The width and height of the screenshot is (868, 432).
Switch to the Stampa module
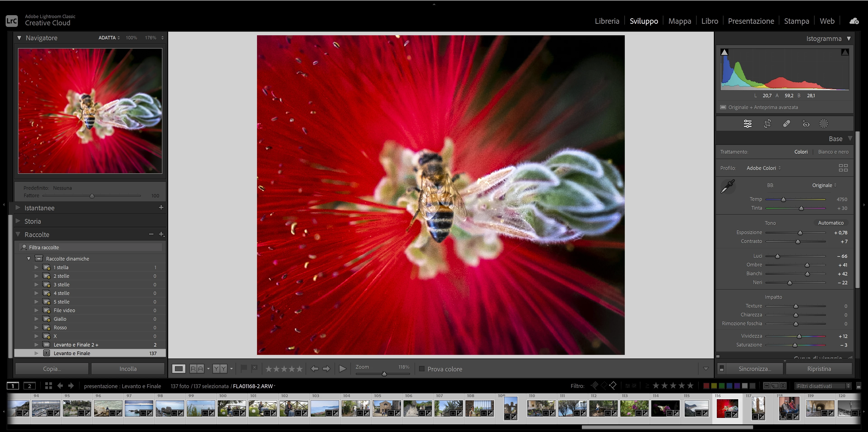point(796,21)
